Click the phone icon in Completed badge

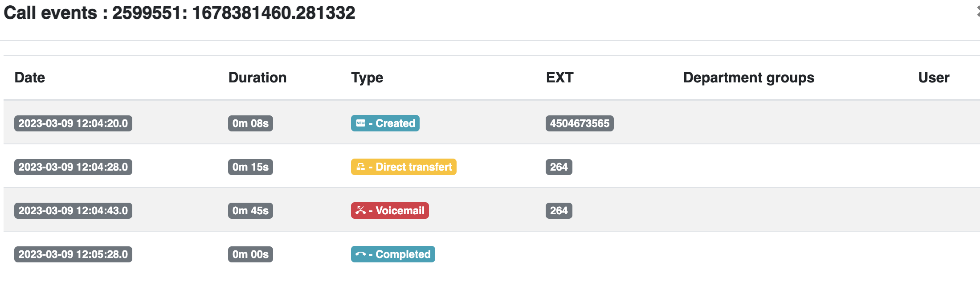pos(361,254)
